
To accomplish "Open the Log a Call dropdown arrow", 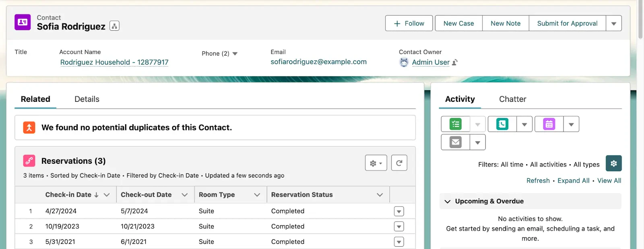I will tap(524, 124).
